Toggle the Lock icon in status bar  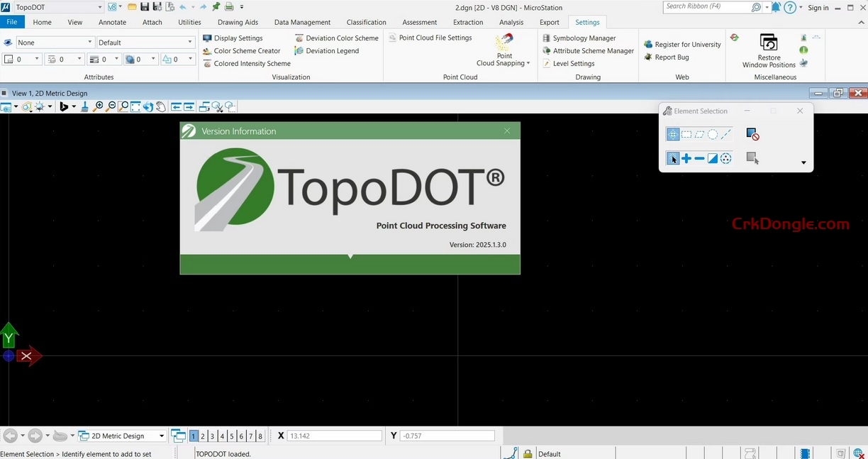point(528,453)
